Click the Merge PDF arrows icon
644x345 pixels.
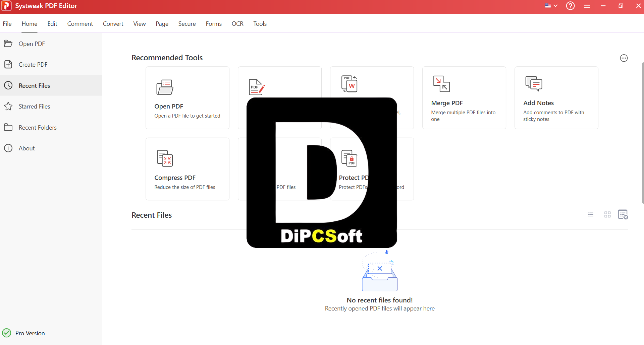pyautogui.click(x=441, y=84)
